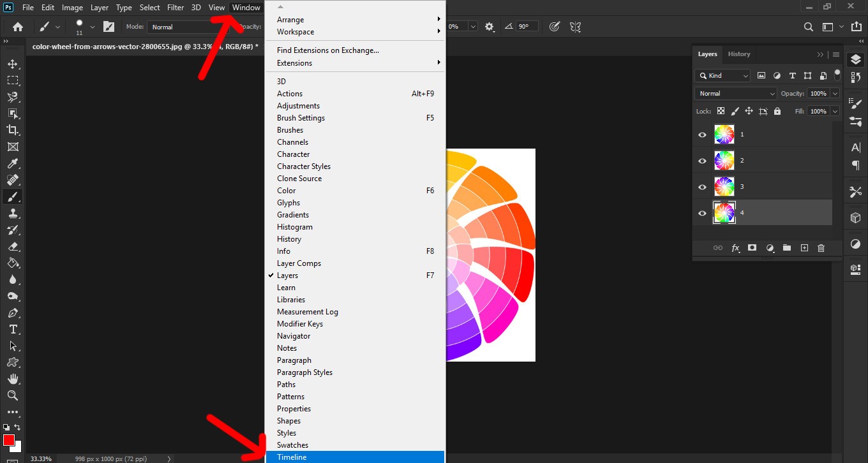Open the layer blend mode Normal dropdown
868x463 pixels.
point(735,94)
